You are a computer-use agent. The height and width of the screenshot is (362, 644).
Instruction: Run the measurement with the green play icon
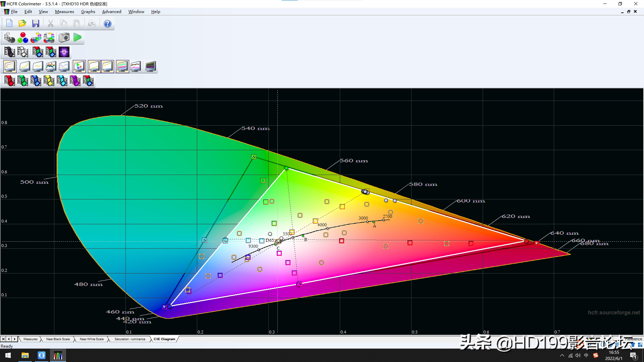coord(77,38)
